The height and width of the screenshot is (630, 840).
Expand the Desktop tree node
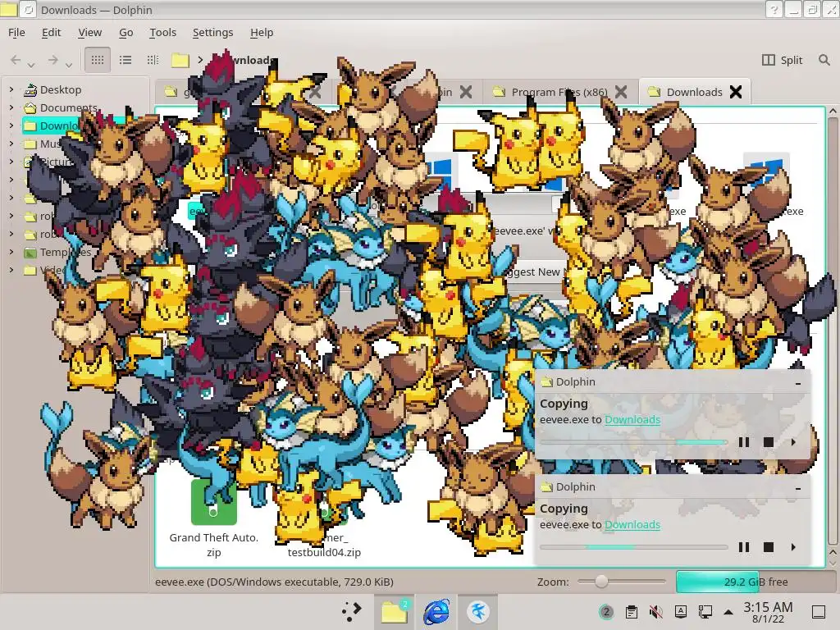click(11, 89)
